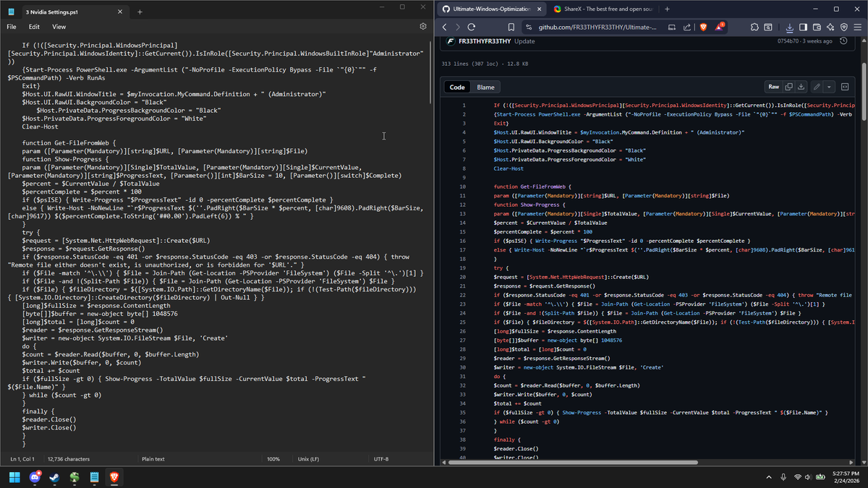The width and height of the screenshot is (868, 488).
Task: Open browser extensions puzzle icon
Action: tap(754, 27)
